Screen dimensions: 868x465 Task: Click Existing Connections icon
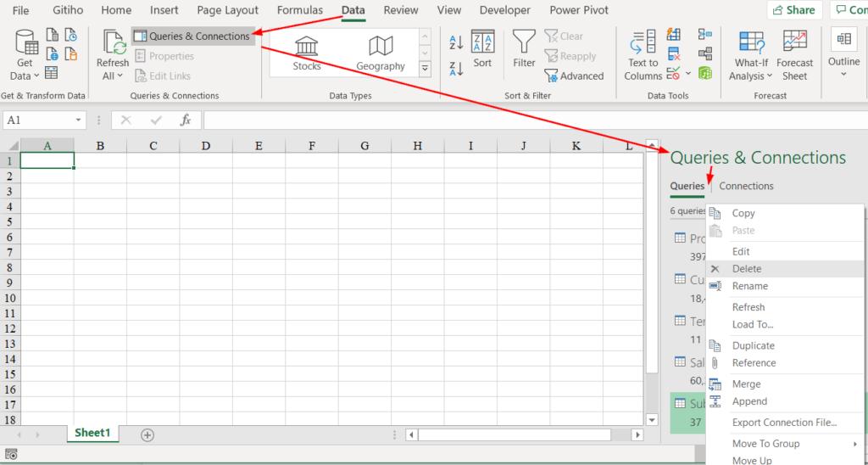point(71,53)
